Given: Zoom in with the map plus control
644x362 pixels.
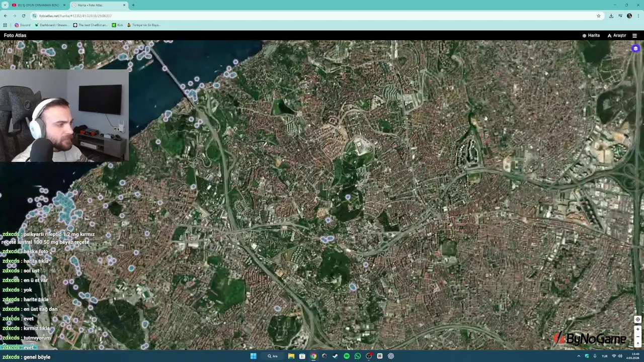Looking at the screenshot, I should click(637, 329).
